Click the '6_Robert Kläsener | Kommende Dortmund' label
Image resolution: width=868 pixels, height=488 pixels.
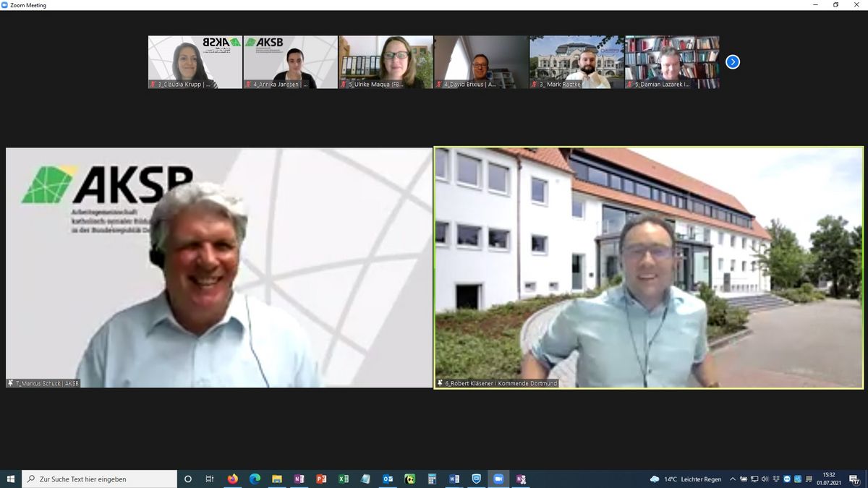click(501, 383)
